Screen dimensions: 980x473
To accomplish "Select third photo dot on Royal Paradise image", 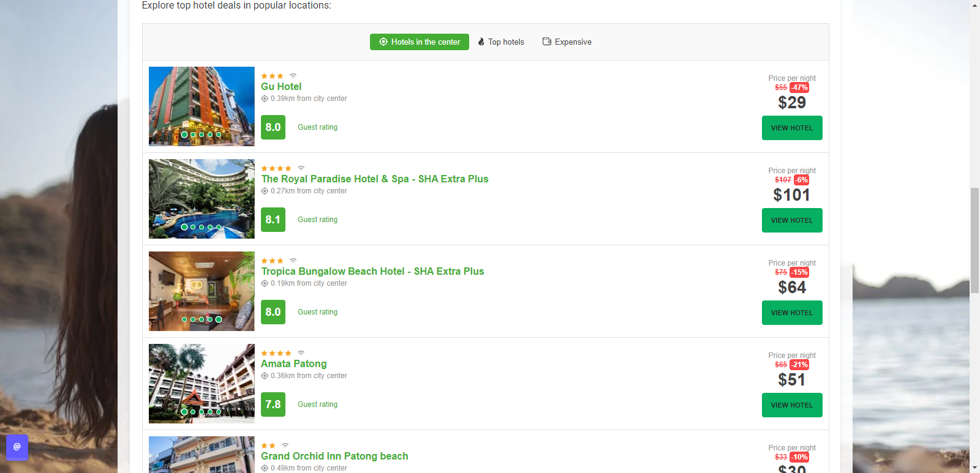I will pos(202,227).
